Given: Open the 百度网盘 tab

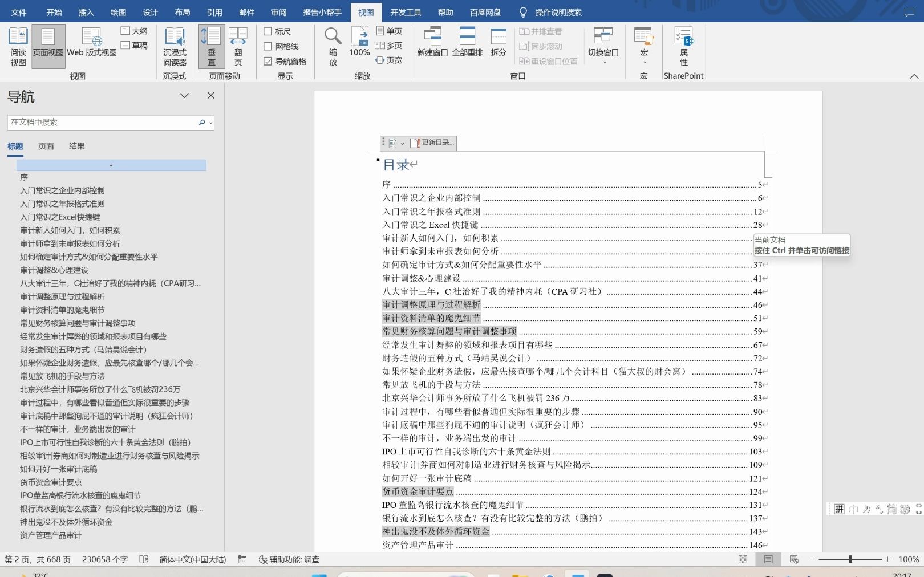Looking at the screenshot, I should [485, 12].
